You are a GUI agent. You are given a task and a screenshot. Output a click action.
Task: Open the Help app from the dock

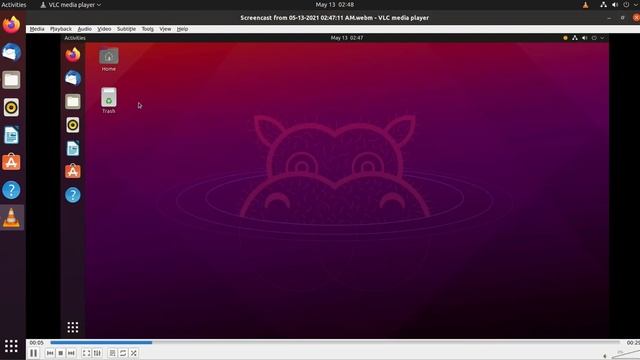tap(11, 190)
